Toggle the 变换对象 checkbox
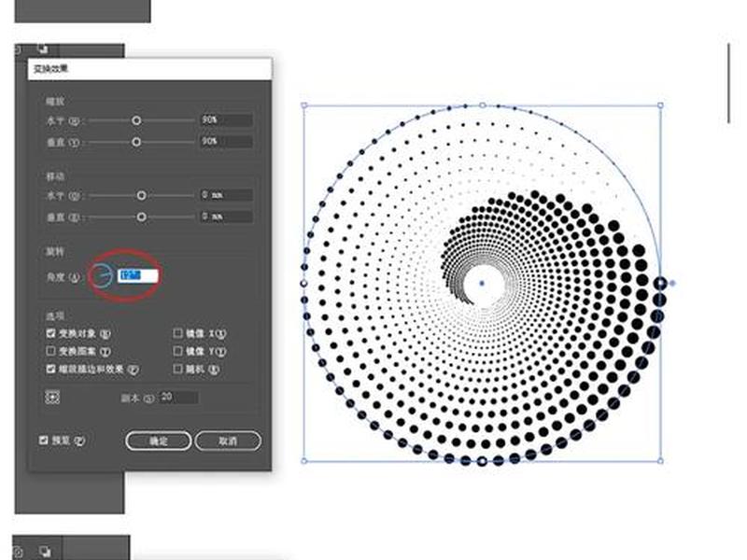The width and height of the screenshot is (747, 560). [x=51, y=333]
